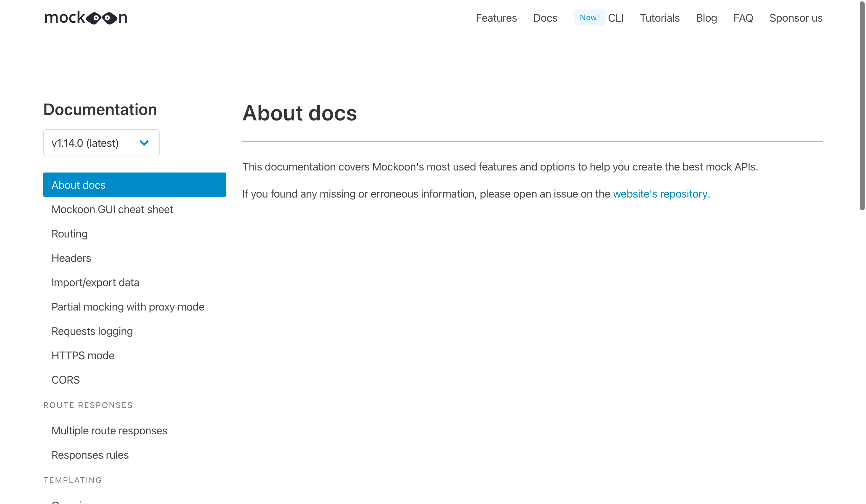The height and width of the screenshot is (504, 866).
Task: Open the Tutorials page
Action: click(x=659, y=18)
